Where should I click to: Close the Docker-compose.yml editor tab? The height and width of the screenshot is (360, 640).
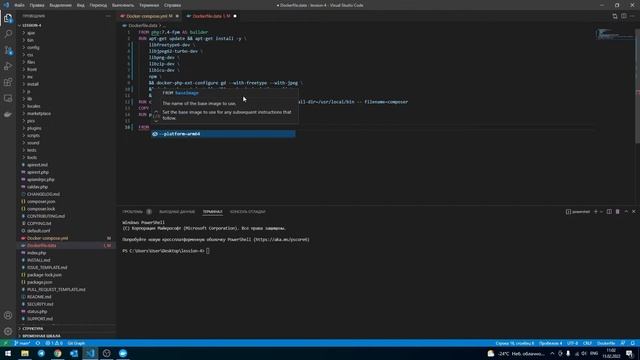point(177,16)
